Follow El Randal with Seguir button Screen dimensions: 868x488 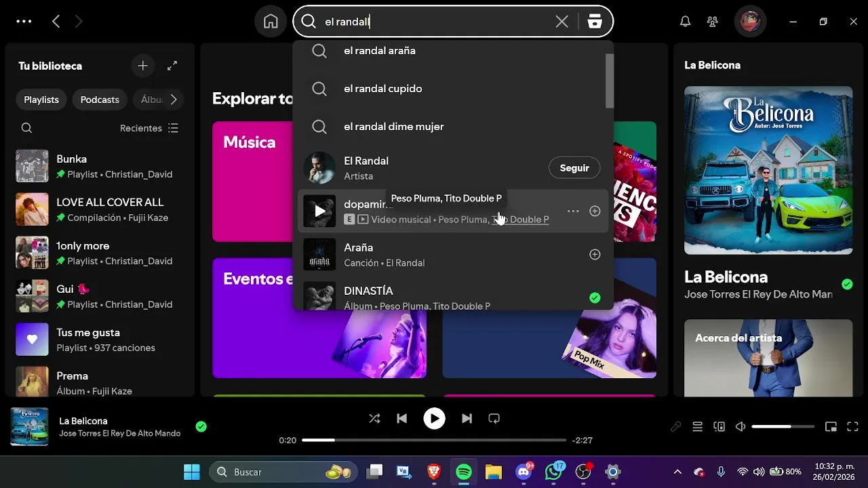coord(574,168)
